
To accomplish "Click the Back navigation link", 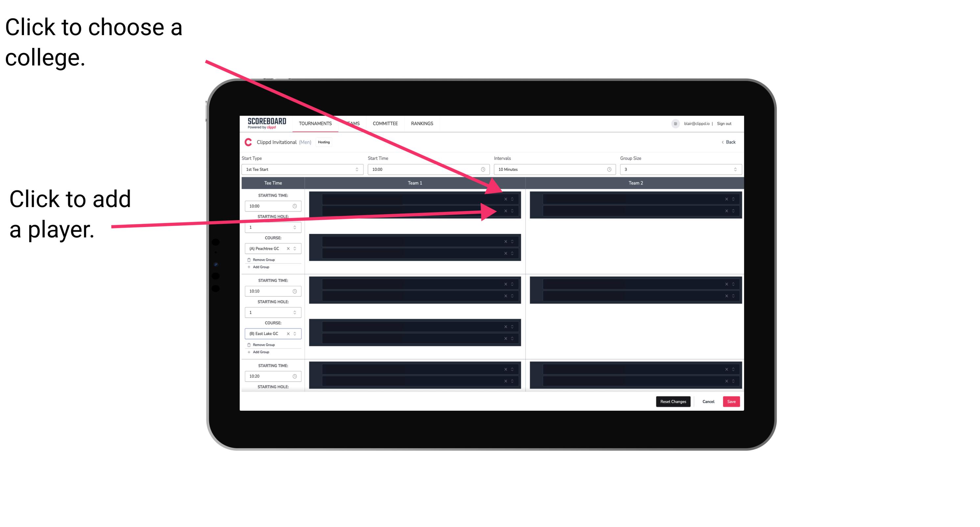I will 729,142.
